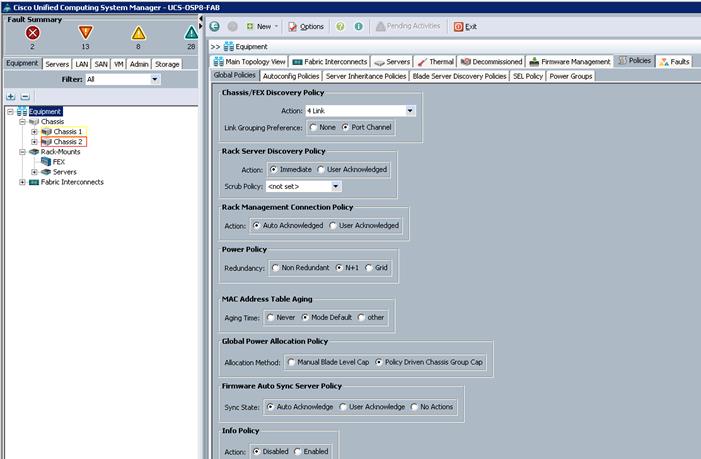
Task: Open Main Topology View tab
Action: tap(249, 62)
